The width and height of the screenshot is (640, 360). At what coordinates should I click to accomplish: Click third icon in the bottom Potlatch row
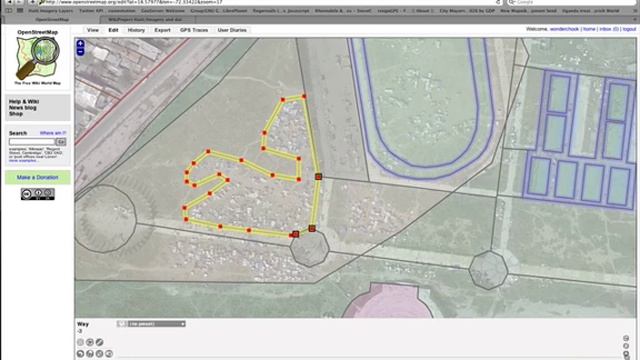click(x=99, y=353)
